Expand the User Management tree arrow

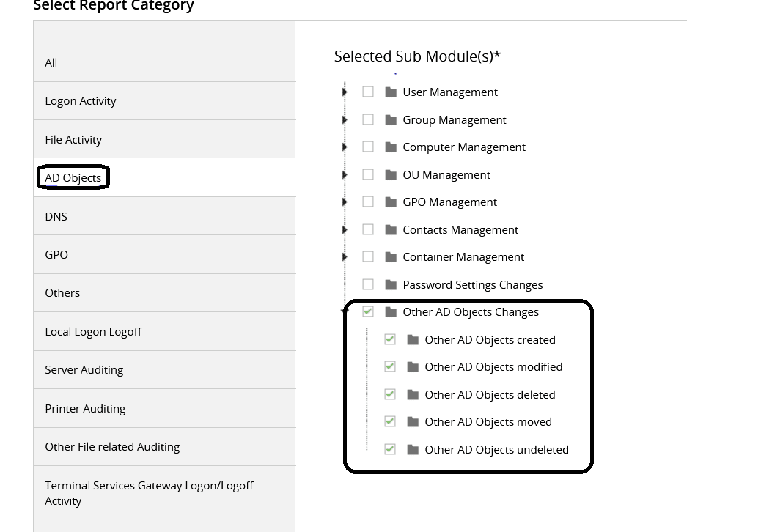click(345, 92)
